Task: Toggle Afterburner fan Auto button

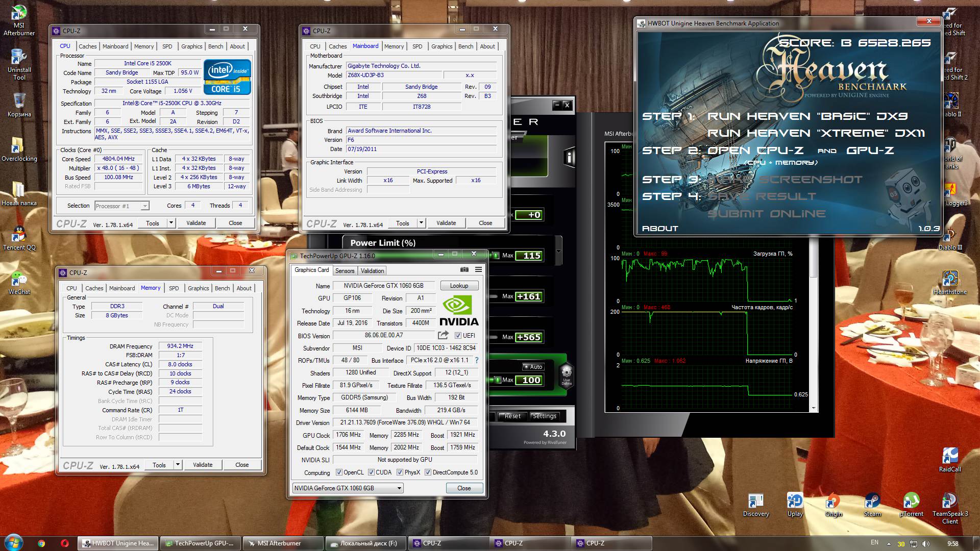Action: pos(533,367)
